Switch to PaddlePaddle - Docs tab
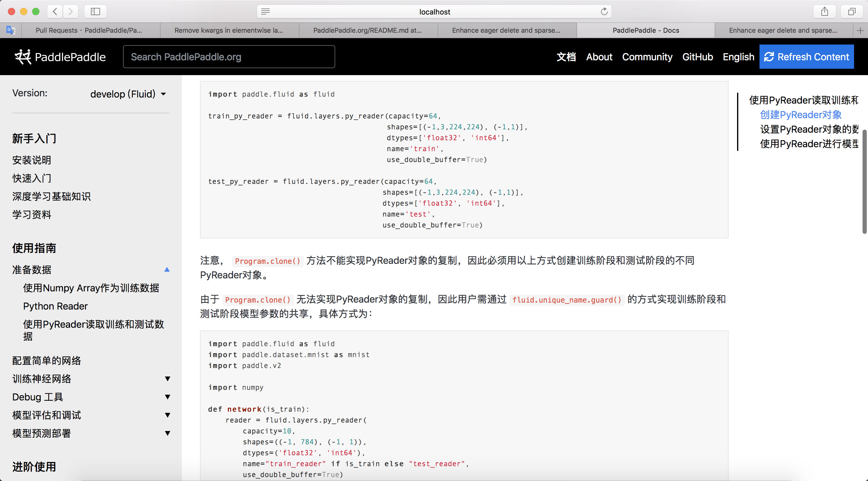 click(x=646, y=30)
